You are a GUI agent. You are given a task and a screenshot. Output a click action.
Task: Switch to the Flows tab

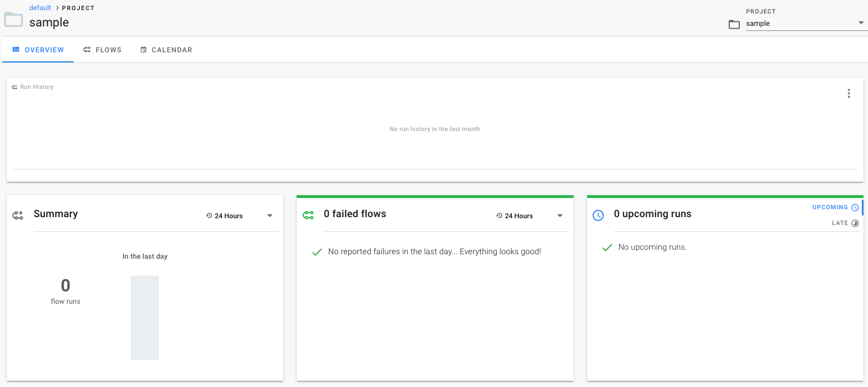coord(102,50)
